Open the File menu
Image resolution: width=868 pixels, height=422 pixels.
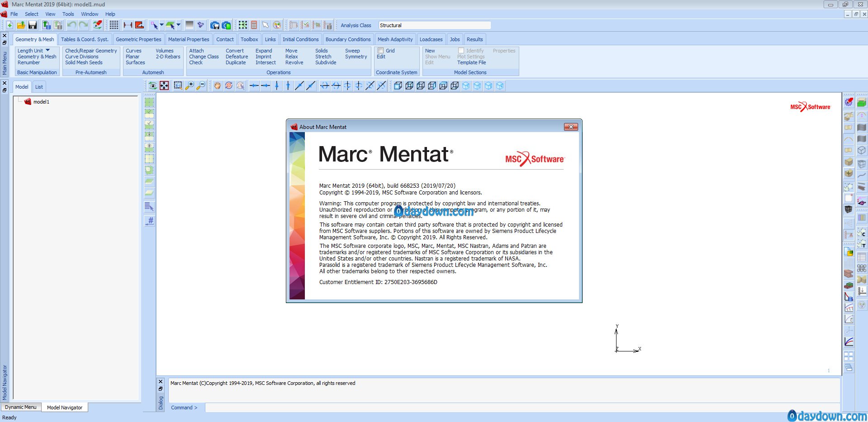(14, 14)
